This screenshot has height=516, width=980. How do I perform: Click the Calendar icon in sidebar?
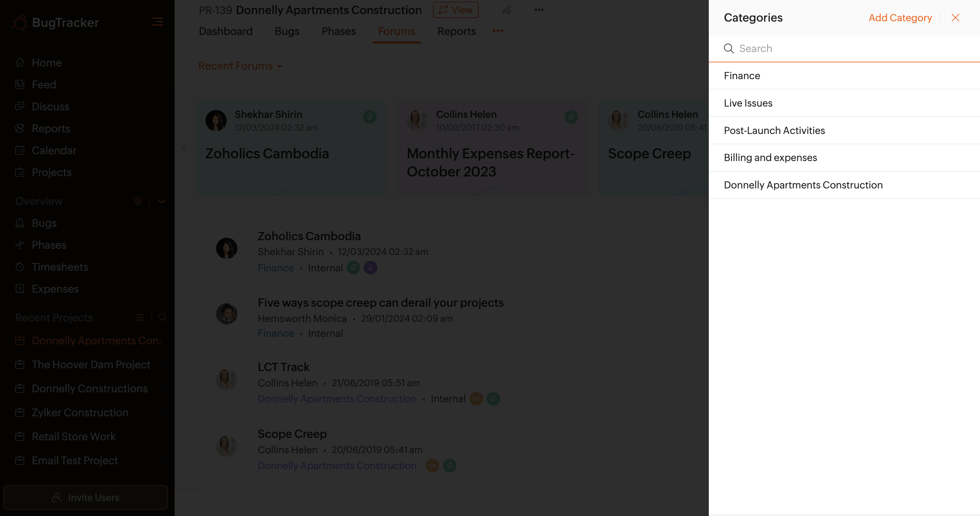(x=20, y=150)
